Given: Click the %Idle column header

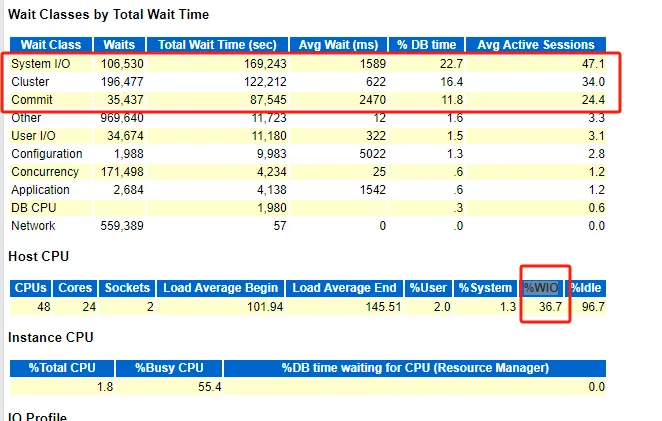Looking at the screenshot, I should 588,288.
